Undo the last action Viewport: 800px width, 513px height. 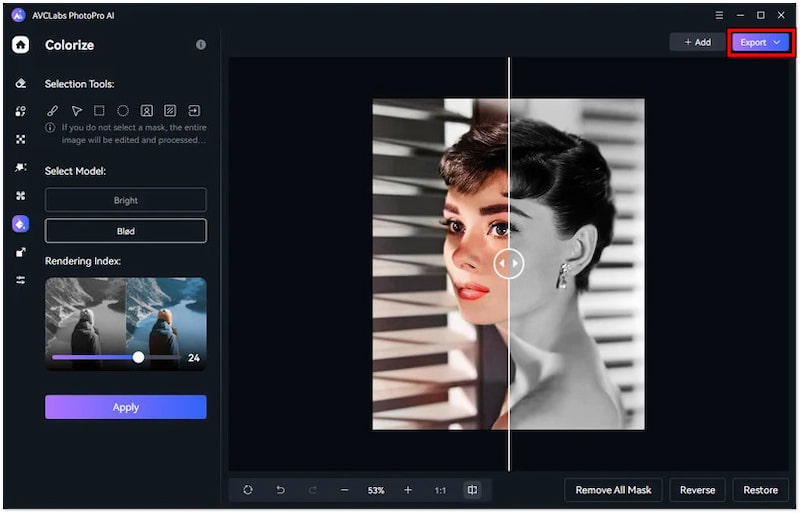(x=281, y=490)
